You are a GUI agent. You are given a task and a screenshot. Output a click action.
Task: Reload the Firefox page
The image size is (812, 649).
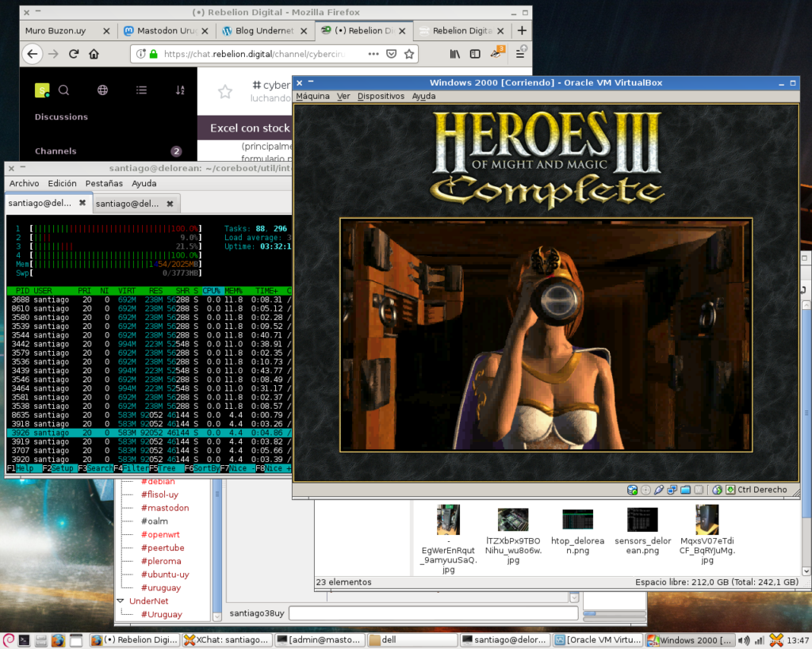(x=74, y=54)
